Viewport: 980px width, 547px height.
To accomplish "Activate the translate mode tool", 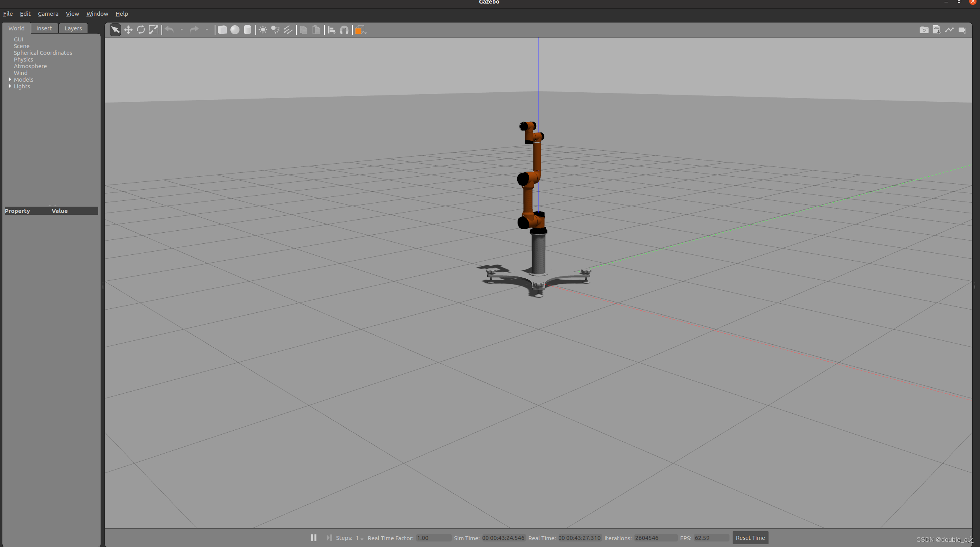I will click(128, 30).
